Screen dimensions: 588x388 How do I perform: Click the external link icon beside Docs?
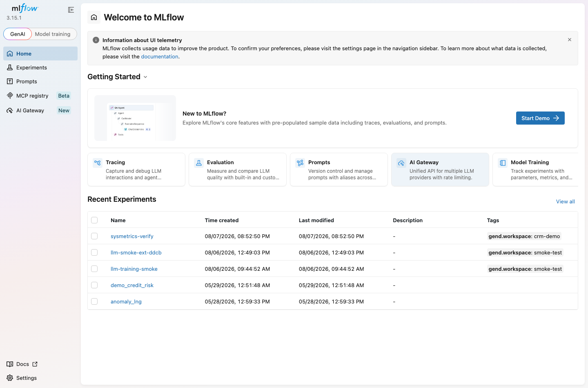tap(35, 364)
